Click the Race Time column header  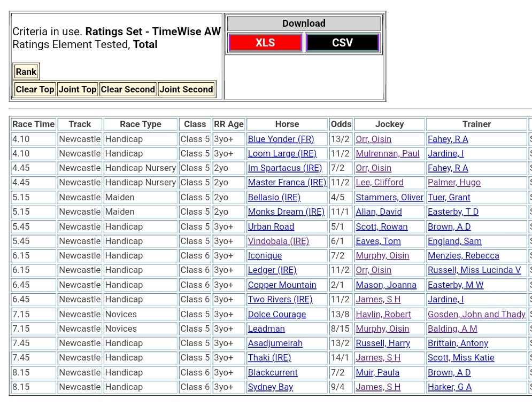33,124
